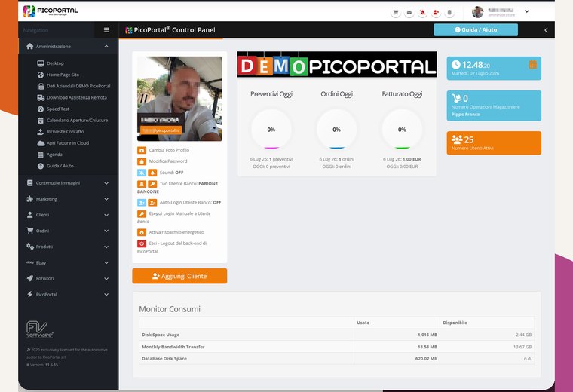Expand the Marketing section

tap(68, 199)
